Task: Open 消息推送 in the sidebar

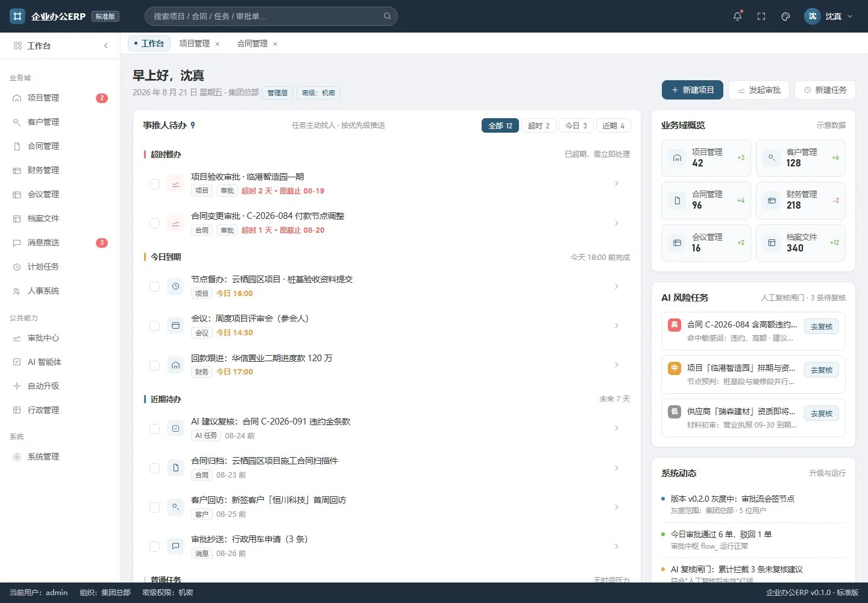Action: pos(60,242)
